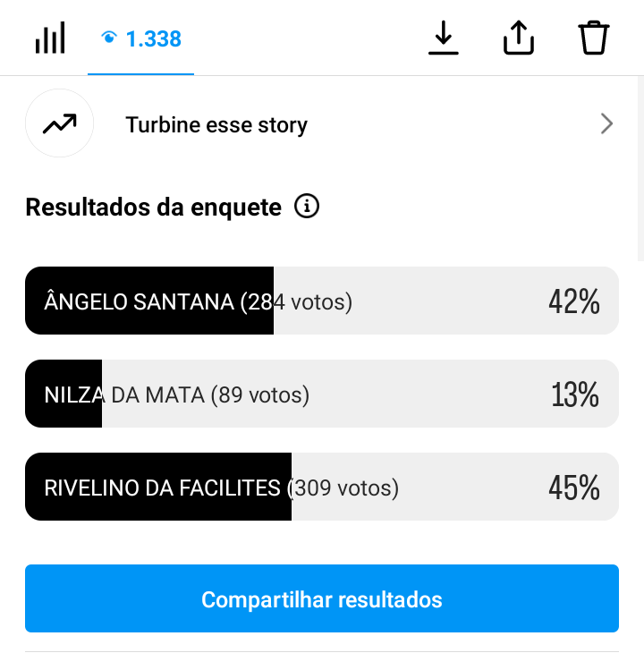
Task: Click the eye icon beside 1.338
Action: tap(109, 38)
